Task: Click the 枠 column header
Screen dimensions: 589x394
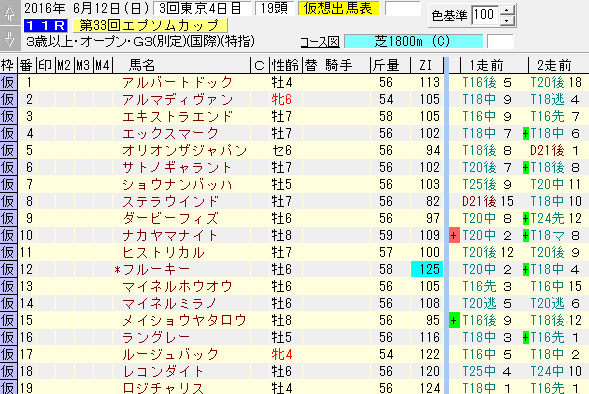Action: (x=8, y=65)
